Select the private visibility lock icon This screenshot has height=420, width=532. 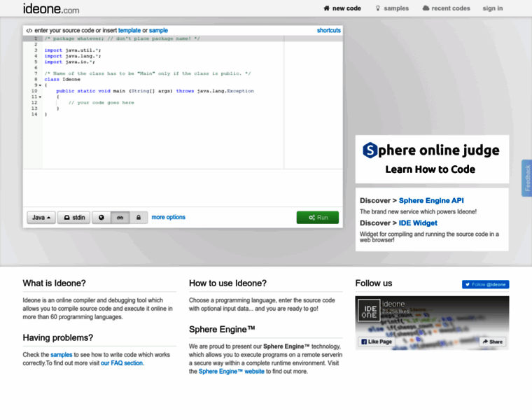pyautogui.click(x=139, y=218)
